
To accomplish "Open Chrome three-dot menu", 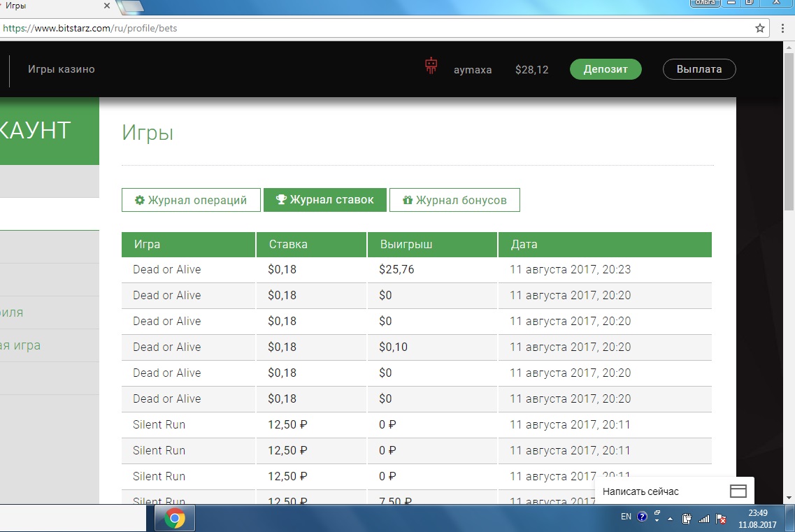I will tap(783, 29).
